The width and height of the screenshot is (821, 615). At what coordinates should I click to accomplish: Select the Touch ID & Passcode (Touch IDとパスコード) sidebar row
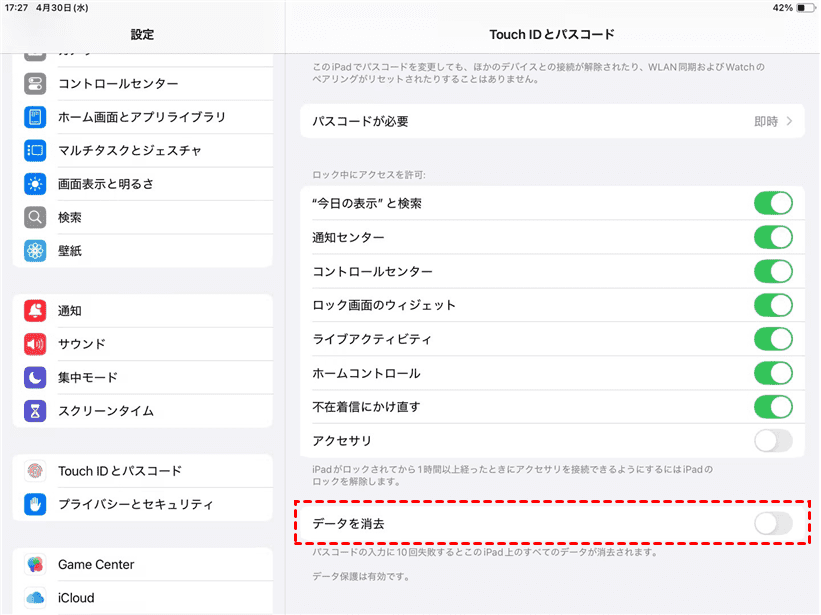pos(142,471)
